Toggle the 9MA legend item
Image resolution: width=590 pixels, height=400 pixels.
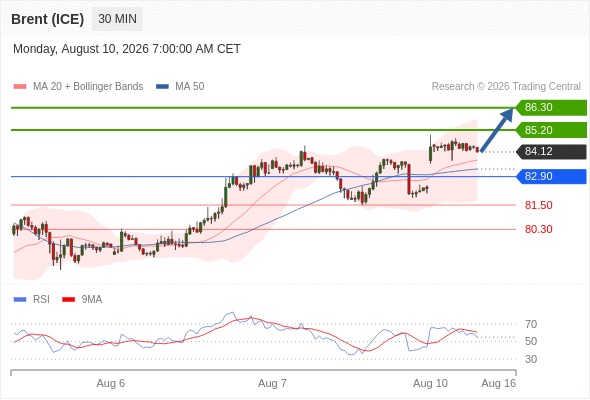[x=82, y=300]
